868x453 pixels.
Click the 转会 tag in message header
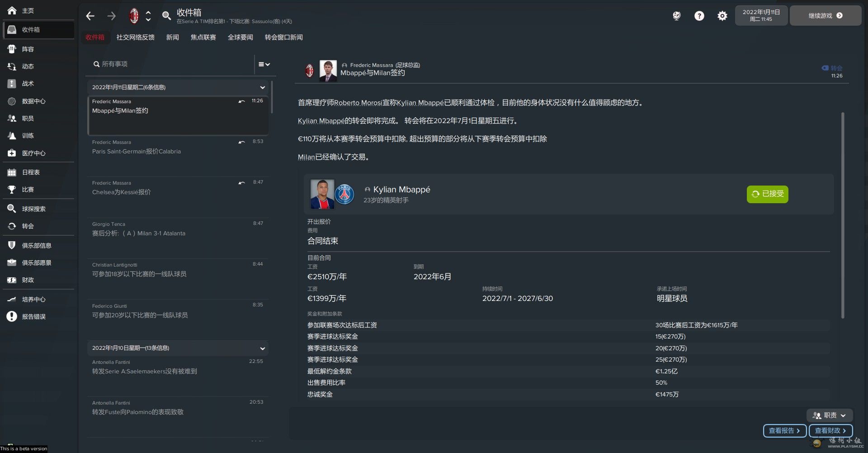click(x=832, y=68)
